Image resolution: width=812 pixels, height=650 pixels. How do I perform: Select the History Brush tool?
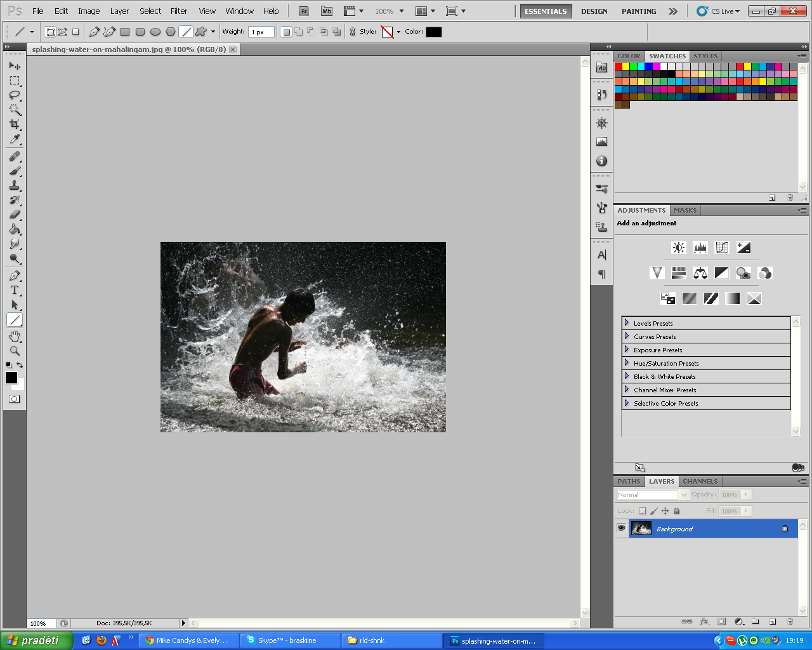pyautogui.click(x=15, y=200)
